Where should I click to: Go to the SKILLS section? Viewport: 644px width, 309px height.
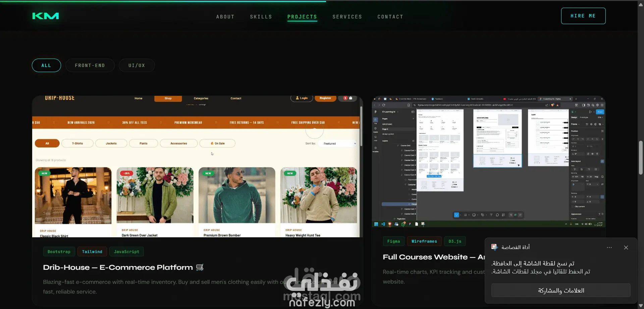[x=261, y=17]
